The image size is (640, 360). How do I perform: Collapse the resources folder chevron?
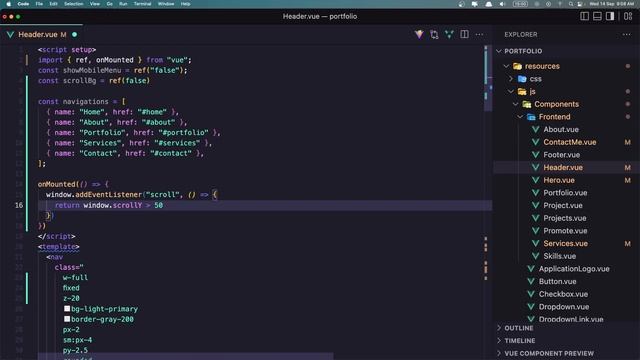pyautogui.click(x=506, y=66)
